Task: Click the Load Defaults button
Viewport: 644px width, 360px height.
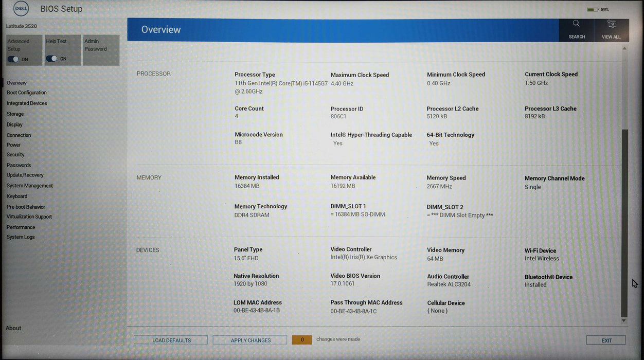Action: (x=171, y=340)
